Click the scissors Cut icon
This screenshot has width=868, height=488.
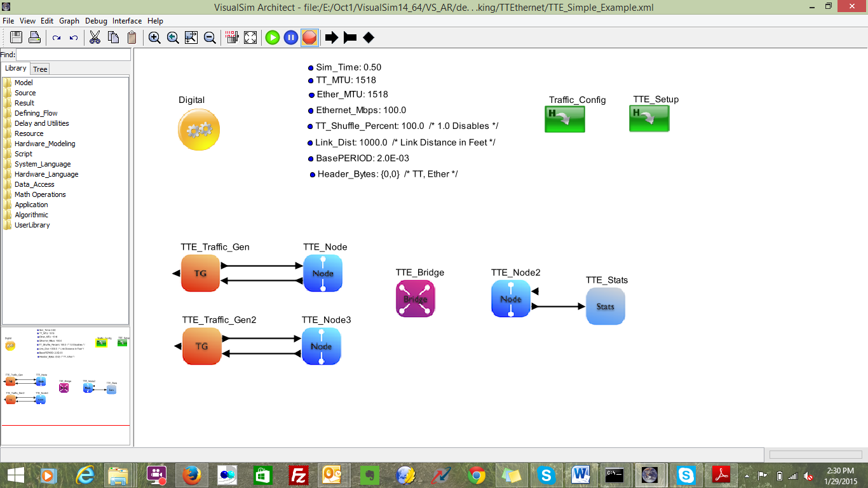point(95,37)
